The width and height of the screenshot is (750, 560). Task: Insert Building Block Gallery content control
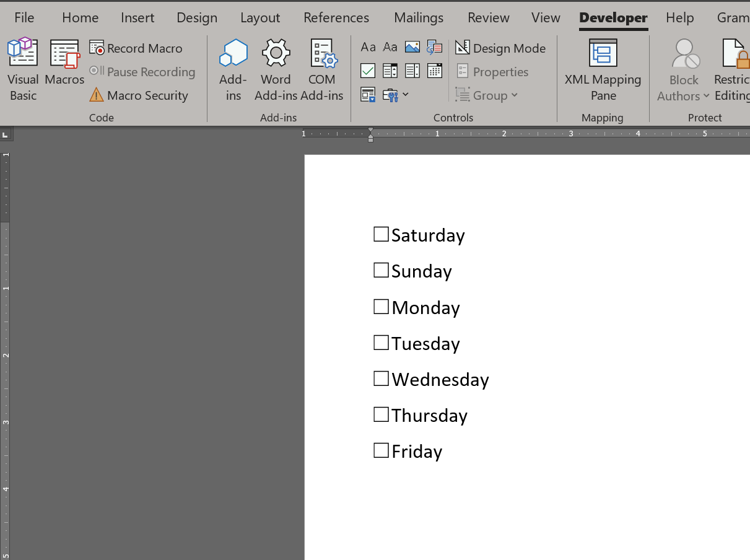tap(435, 47)
